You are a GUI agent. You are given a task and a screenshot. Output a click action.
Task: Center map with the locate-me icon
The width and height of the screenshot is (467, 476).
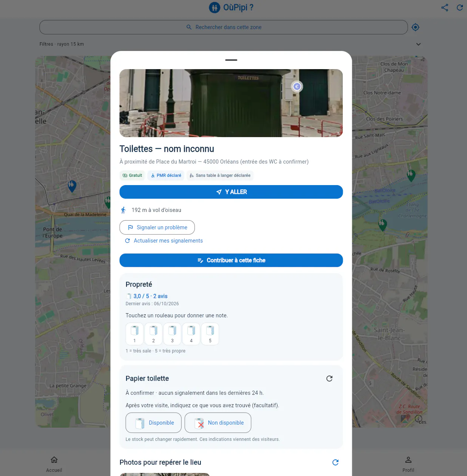(416, 27)
